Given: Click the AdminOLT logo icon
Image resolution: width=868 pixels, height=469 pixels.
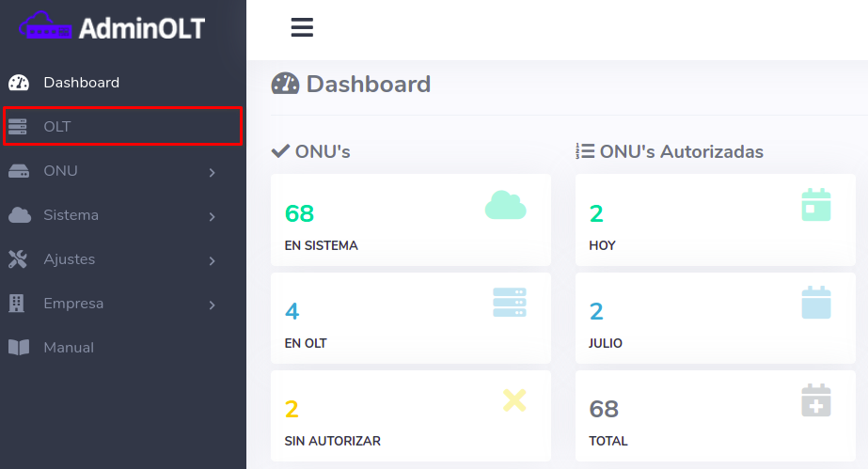Looking at the screenshot, I should click(x=46, y=26).
